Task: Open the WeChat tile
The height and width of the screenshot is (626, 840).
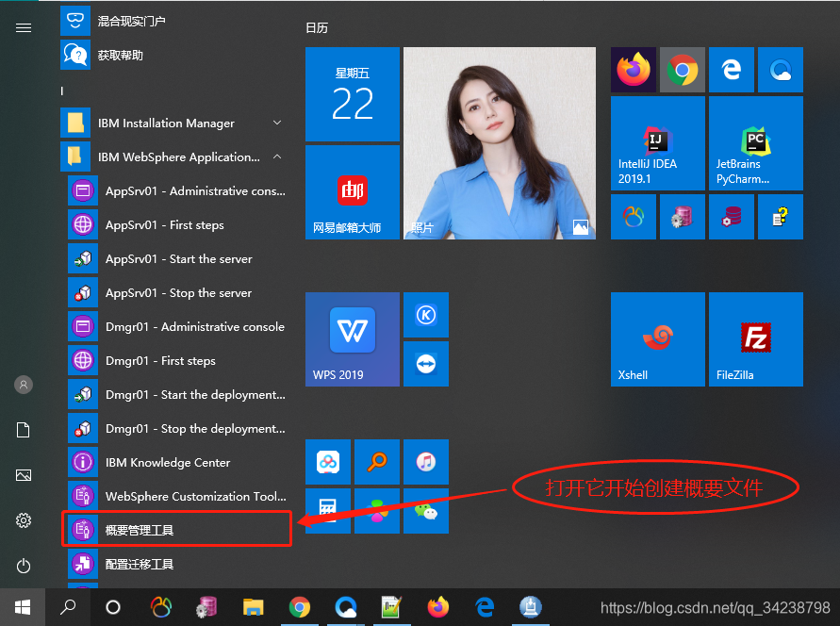Action: [426, 510]
